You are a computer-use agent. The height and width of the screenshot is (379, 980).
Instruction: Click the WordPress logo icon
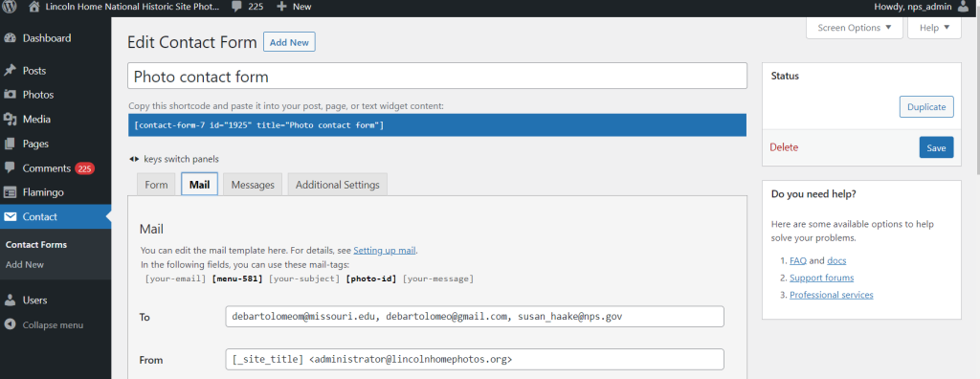click(10, 7)
